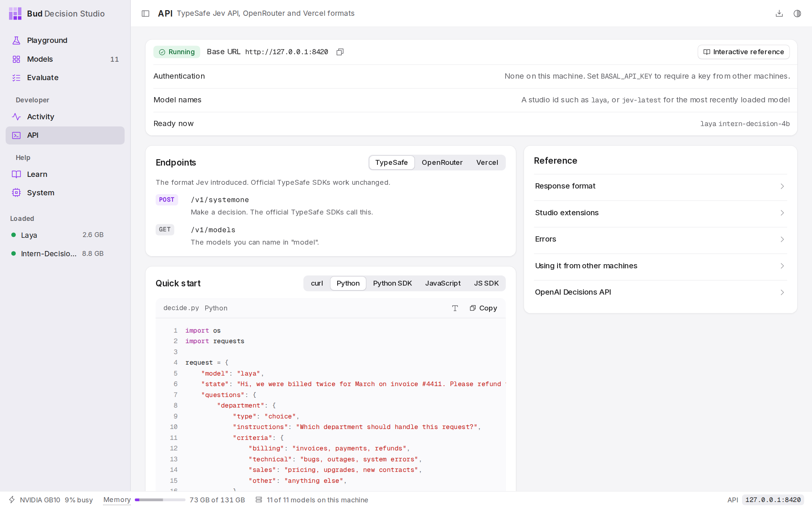Click the Bud Decision Studio logo icon
Viewport: 812px width, 508px height.
pyautogui.click(x=15, y=14)
